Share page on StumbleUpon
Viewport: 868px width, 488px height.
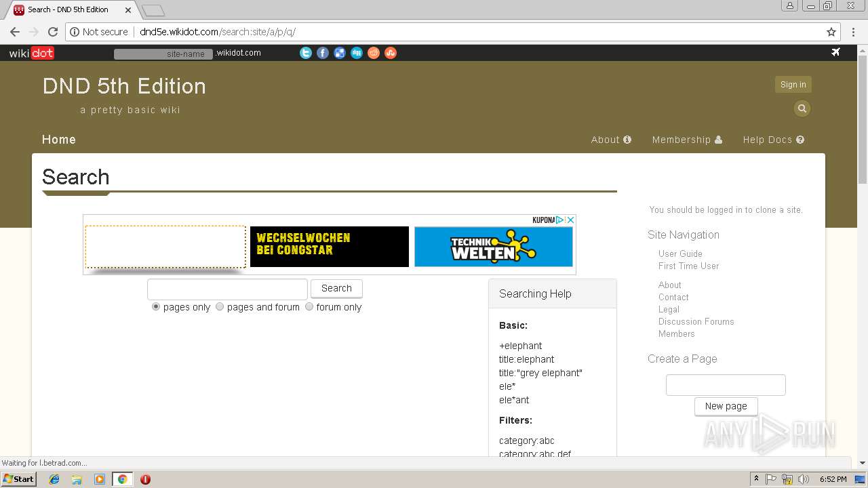(x=391, y=53)
